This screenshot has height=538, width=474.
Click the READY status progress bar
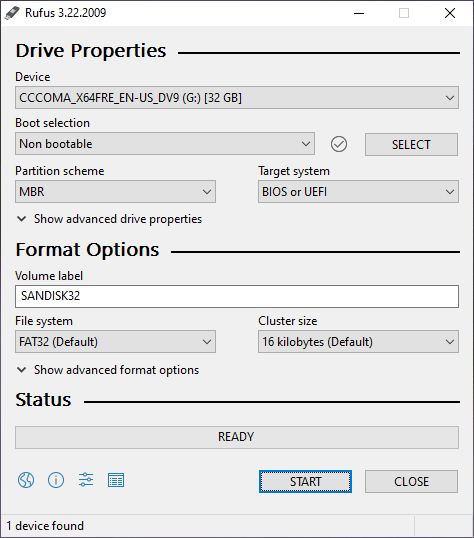pos(237,437)
